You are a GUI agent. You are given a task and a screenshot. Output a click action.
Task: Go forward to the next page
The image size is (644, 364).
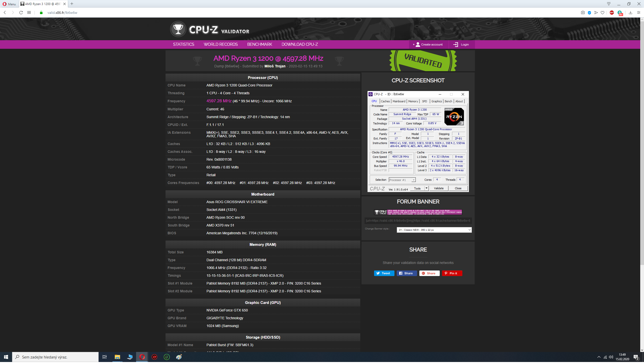coord(13,13)
